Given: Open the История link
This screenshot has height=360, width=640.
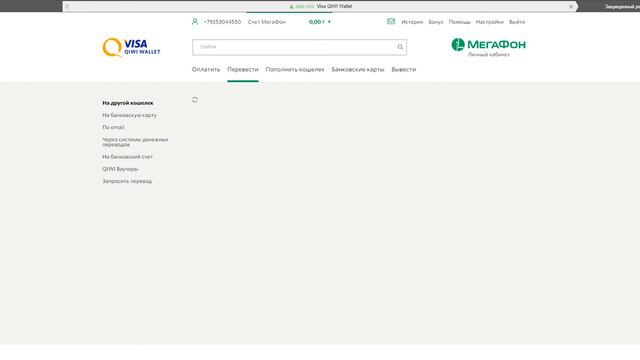Looking at the screenshot, I should 412,22.
